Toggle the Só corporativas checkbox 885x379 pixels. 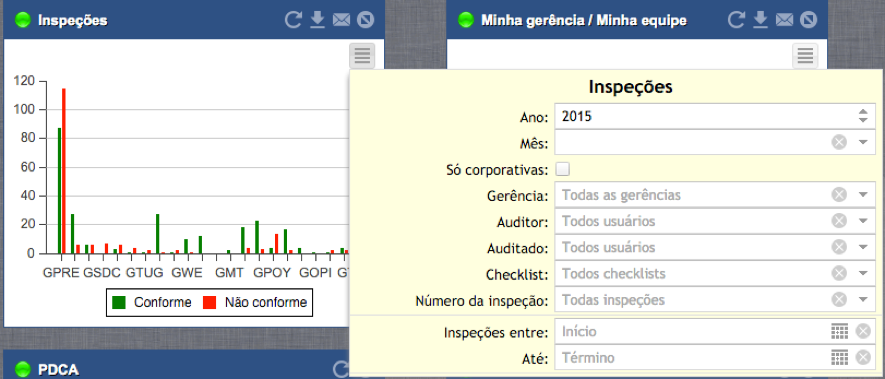[563, 169]
